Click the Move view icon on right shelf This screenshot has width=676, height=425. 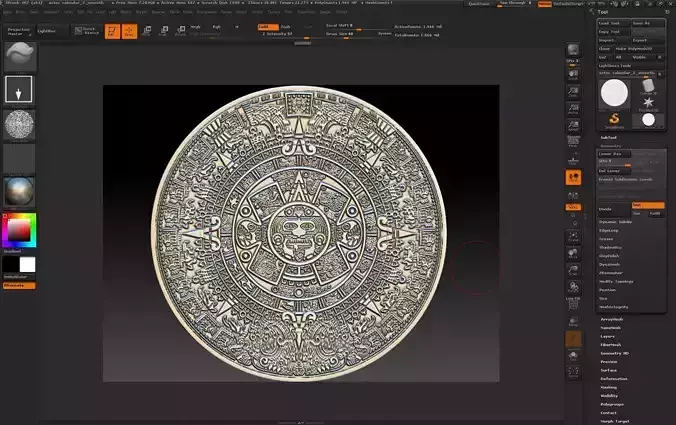click(x=573, y=253)
